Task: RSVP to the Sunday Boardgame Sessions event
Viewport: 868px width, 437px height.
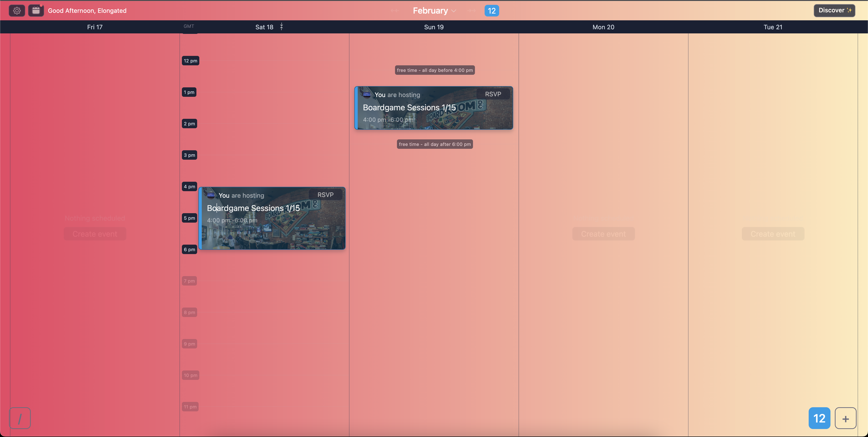Action: [x=493, y=94]
